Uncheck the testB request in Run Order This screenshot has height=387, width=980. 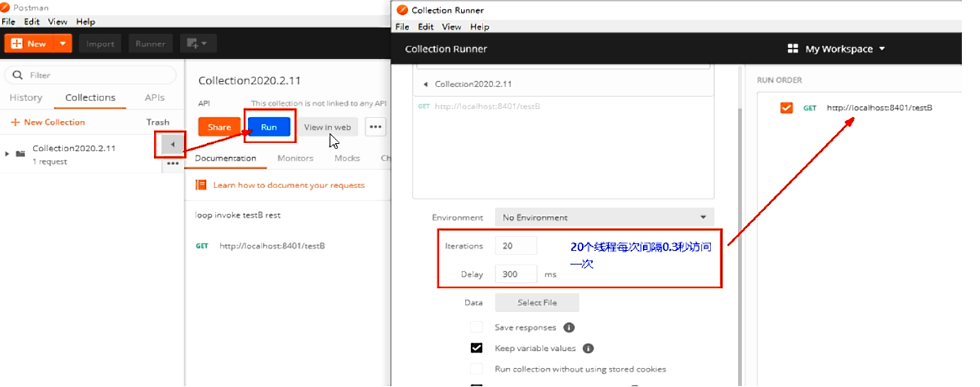coord(786,107)
